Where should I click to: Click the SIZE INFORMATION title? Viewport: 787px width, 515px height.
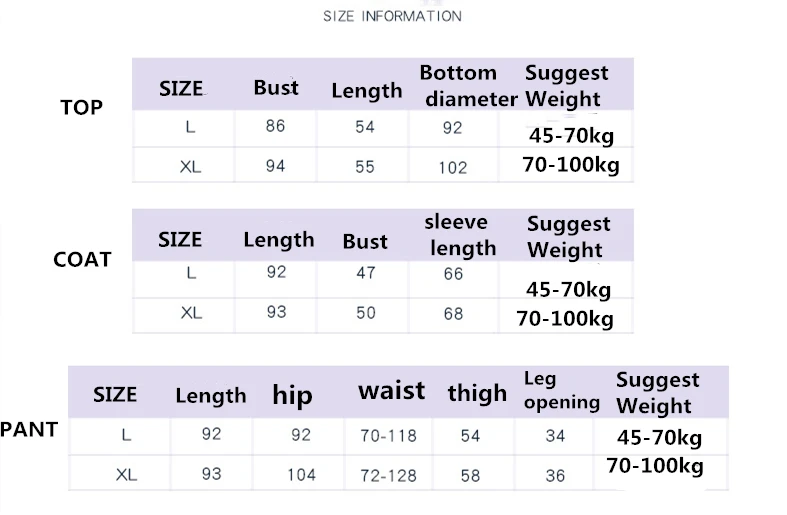click(x=392, y=16)
